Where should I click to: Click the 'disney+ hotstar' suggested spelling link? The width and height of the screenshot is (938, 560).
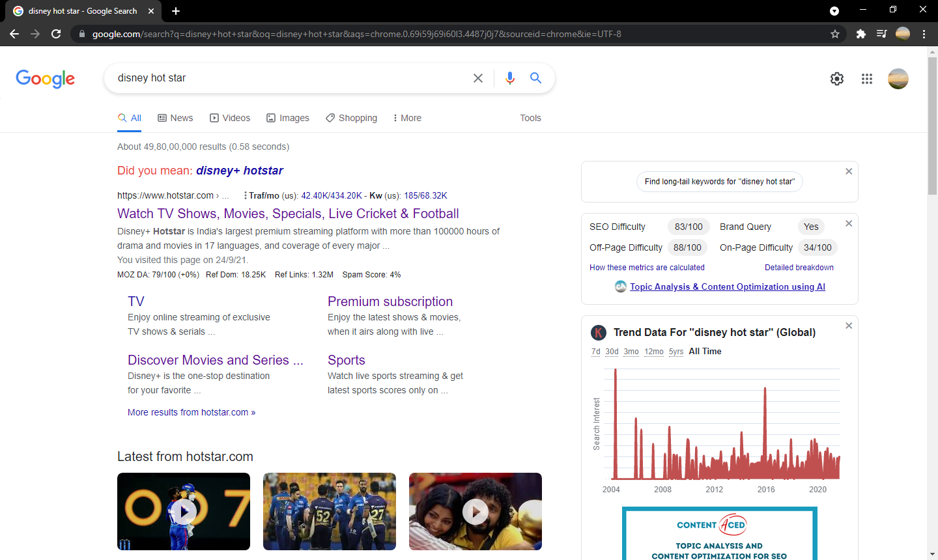[240, 171]
